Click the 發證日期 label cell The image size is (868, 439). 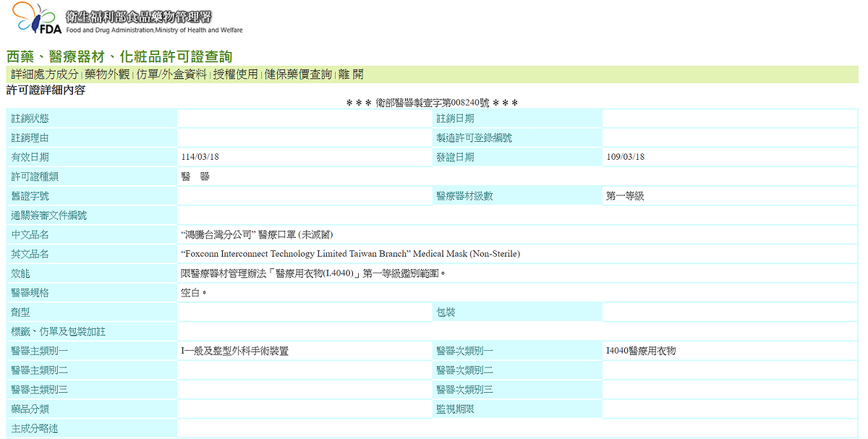517,157
